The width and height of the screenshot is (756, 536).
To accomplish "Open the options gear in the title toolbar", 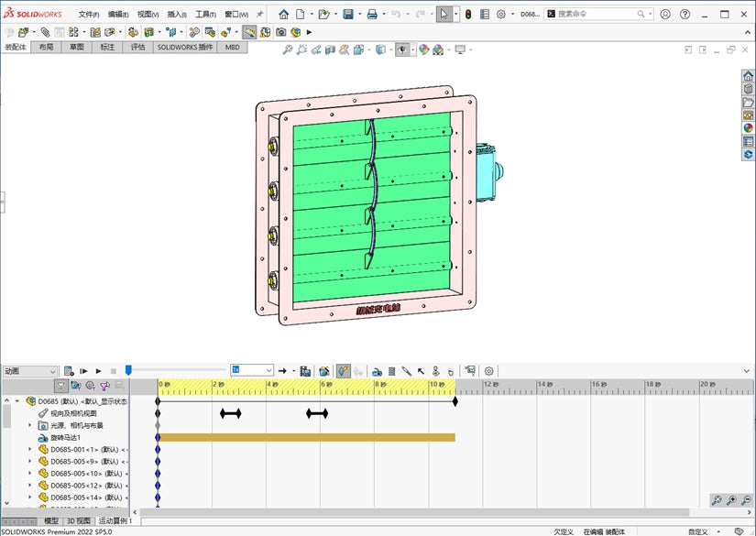I will pyautogui.click(x=501, y=15).
